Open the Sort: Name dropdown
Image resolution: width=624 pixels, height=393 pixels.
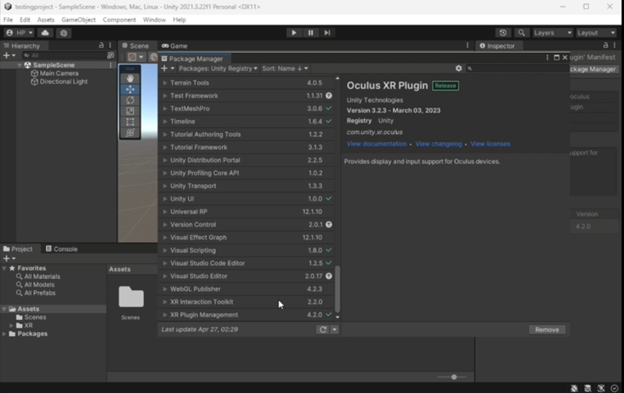pos(285,68)
